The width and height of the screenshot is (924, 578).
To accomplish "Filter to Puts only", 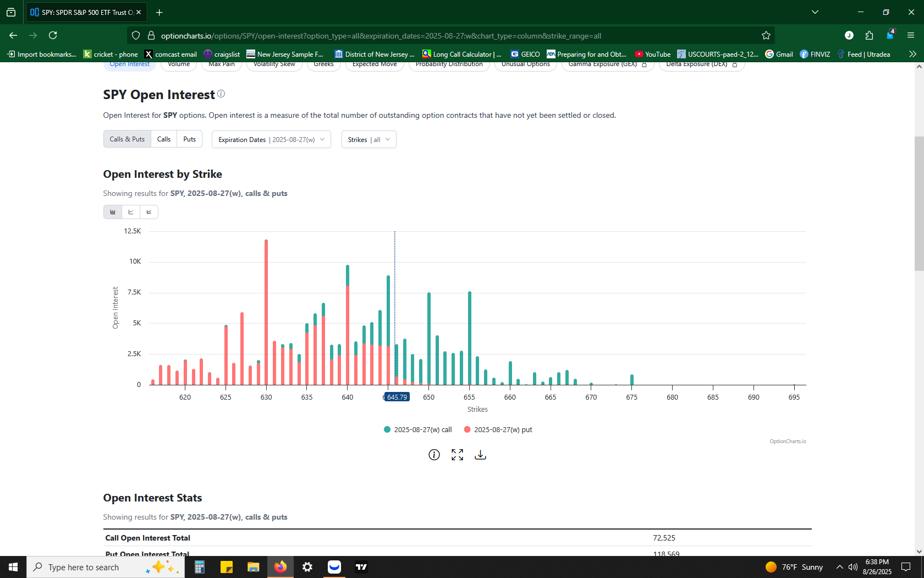I will 190,139.
